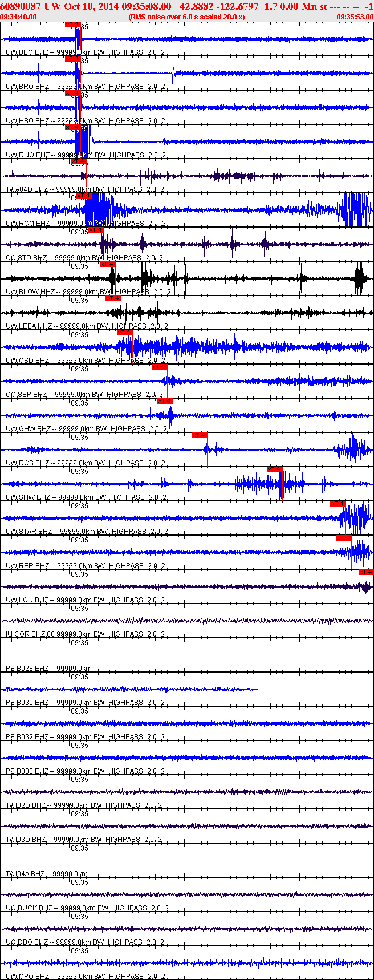Select the UW.OSD EHZ station label

click(86, 361)
